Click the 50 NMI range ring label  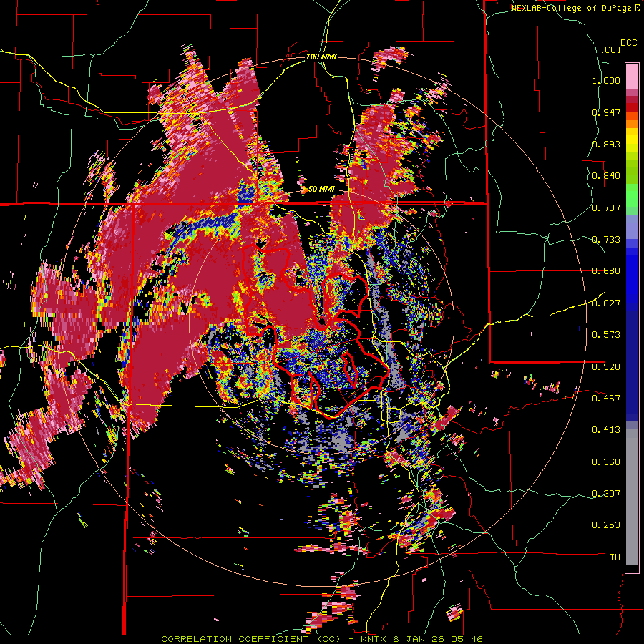[x=321, y=190]
